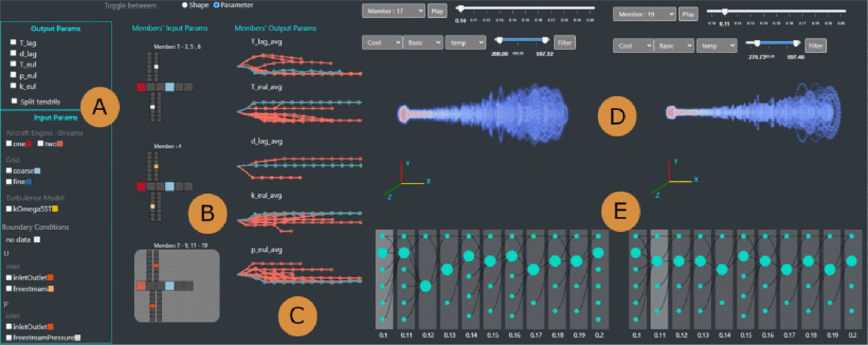Select the highlighted 0.11 column on right graph
Viewport: 868px width, 345px height.
(659, 279)
